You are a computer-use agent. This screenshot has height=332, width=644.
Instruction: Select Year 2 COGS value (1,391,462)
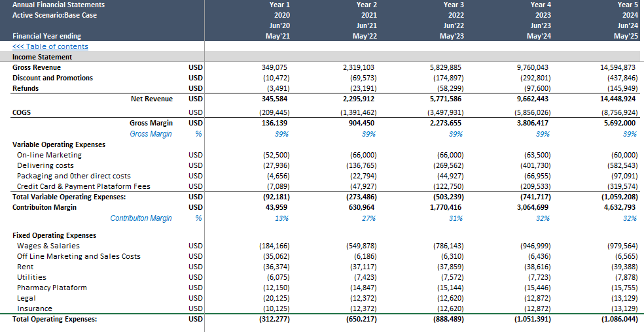pos(359,112)
